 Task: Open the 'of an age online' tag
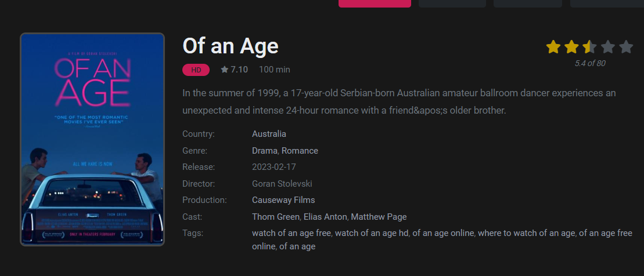(443, 233)
